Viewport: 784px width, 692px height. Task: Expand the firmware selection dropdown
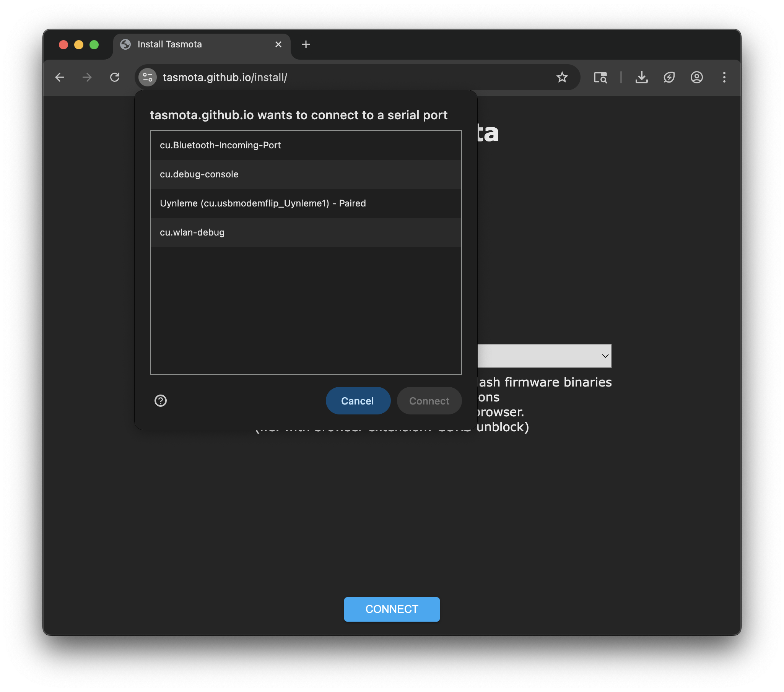[x=605, y=356]
